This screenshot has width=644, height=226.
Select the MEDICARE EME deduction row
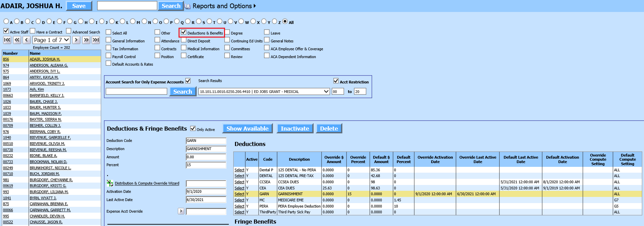point(239,200)
